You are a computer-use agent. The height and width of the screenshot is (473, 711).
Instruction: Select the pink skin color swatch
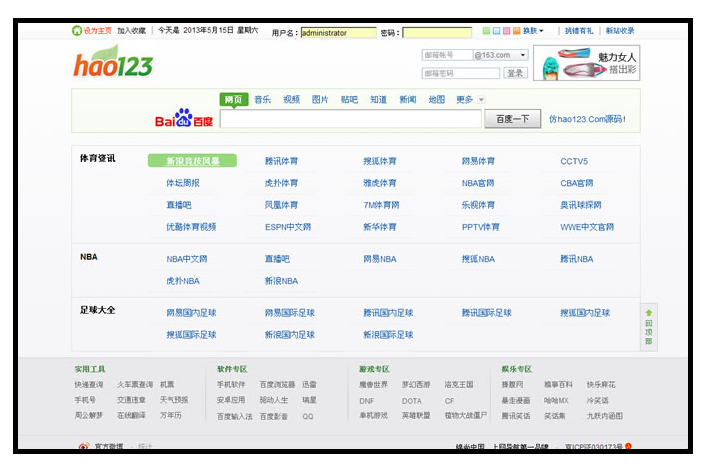(x=506, y=30)
